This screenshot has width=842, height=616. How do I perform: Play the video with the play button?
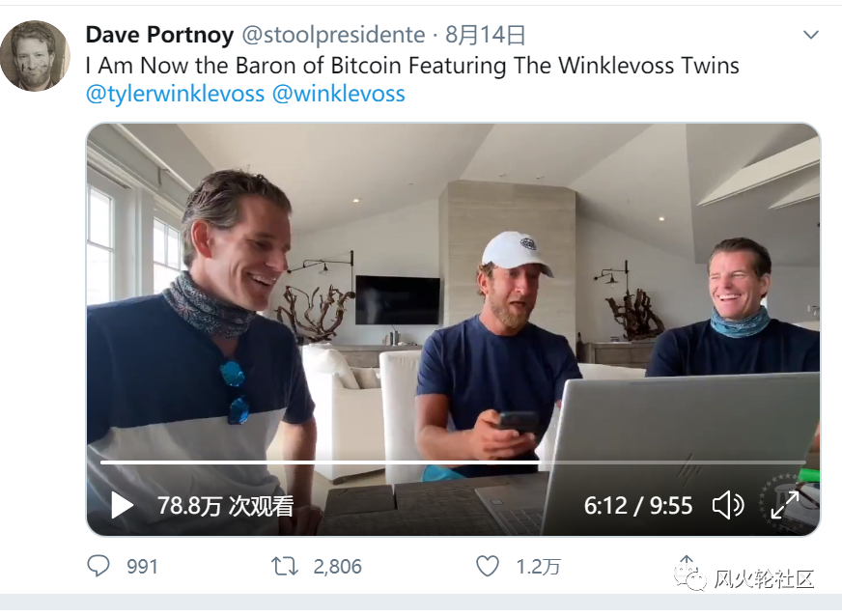click(122, 505)
